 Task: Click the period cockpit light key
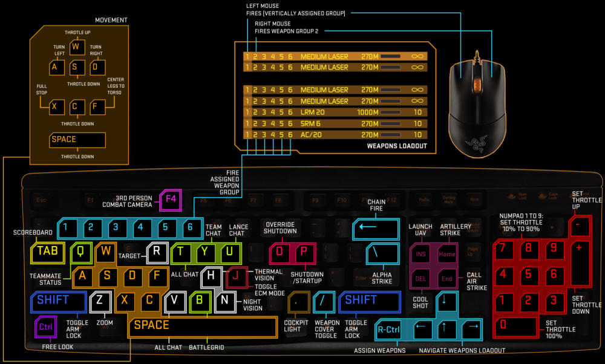(x=298, y=302)
